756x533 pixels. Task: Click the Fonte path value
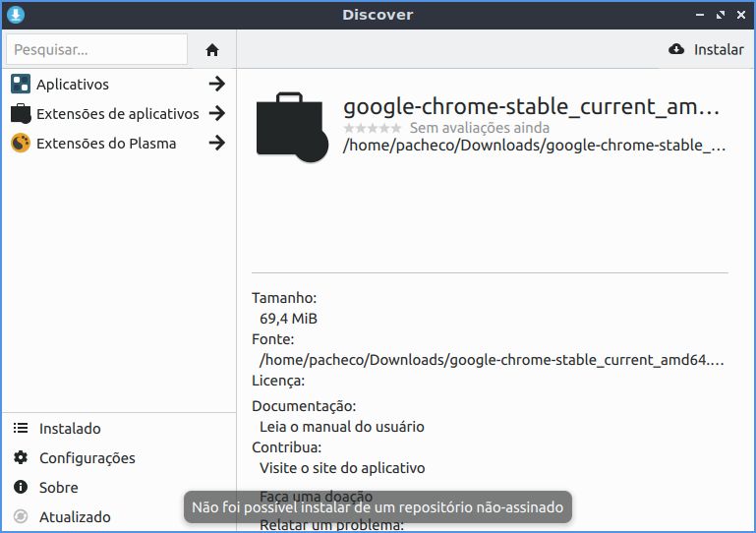click(x=492, y=360)
